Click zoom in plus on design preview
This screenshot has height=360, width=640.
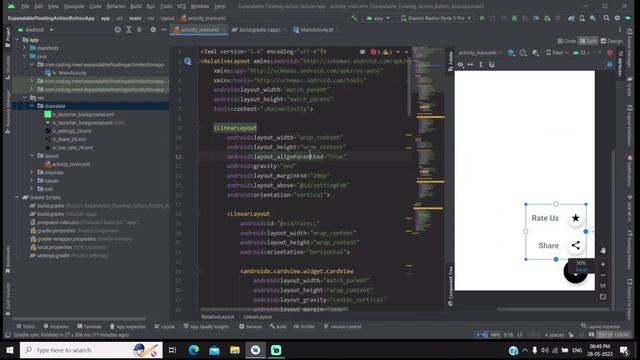[x=603, y=264]
